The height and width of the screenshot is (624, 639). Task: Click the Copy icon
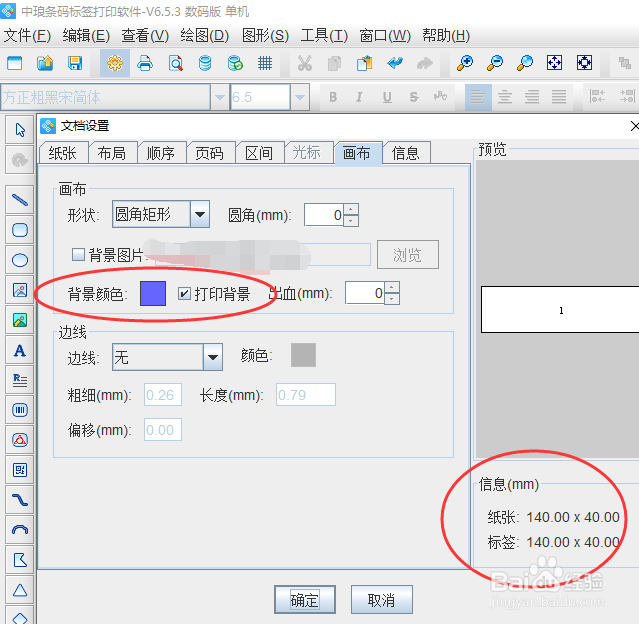334,63
